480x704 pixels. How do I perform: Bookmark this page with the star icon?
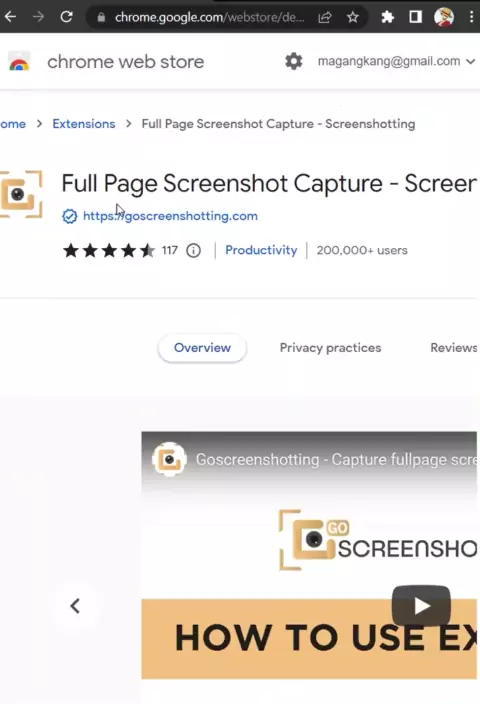(x=353, y=18)
